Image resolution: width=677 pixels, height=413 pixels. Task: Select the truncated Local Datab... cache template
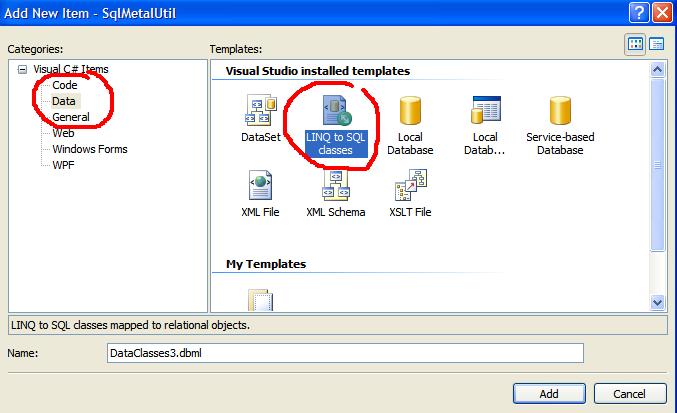pos(485,126)
